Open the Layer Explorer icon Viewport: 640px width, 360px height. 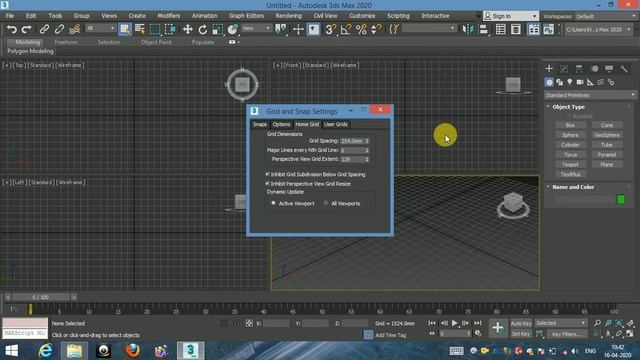pyautogui.click(x=516, y=29)
